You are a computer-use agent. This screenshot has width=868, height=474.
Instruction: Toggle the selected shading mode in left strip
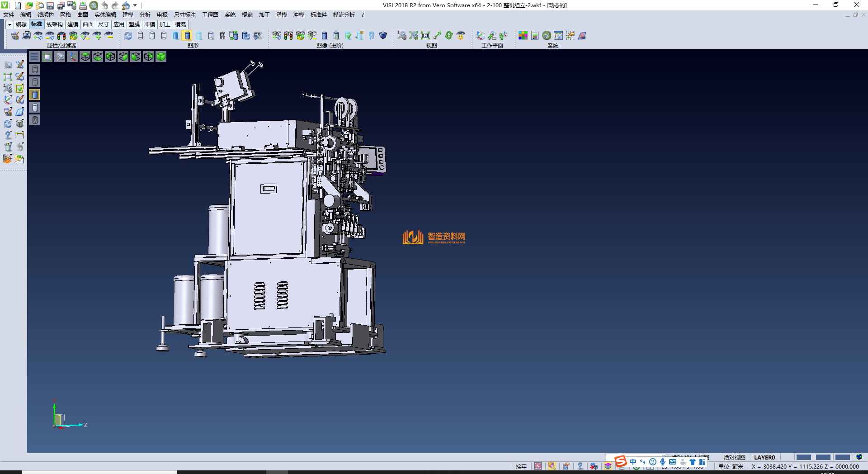pos(35,95)
